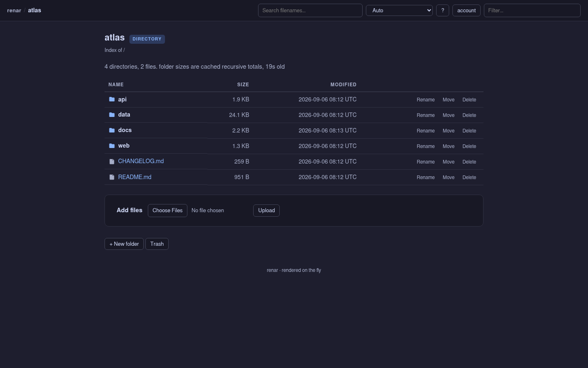Click the 2026-09-06 08:13 UTC docs timestamp
This screenshot has height=368, width=588.
tap(327, 130)
